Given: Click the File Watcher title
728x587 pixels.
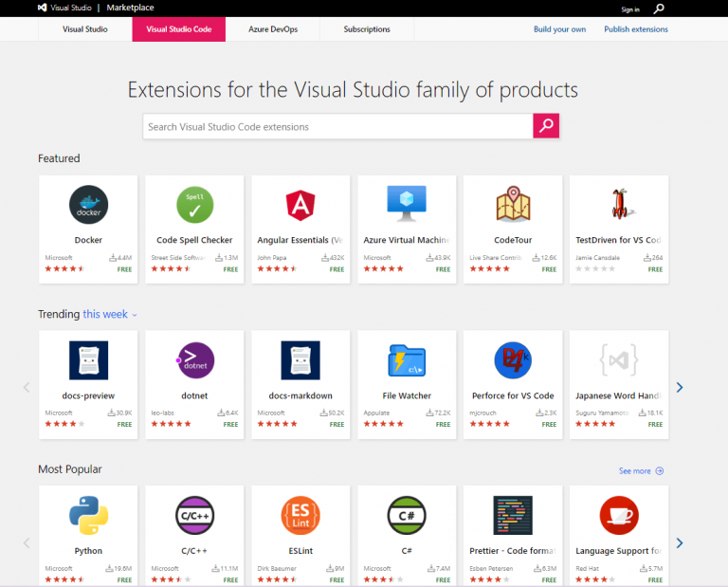Looking at the screenshot, I should coord(407,395).
